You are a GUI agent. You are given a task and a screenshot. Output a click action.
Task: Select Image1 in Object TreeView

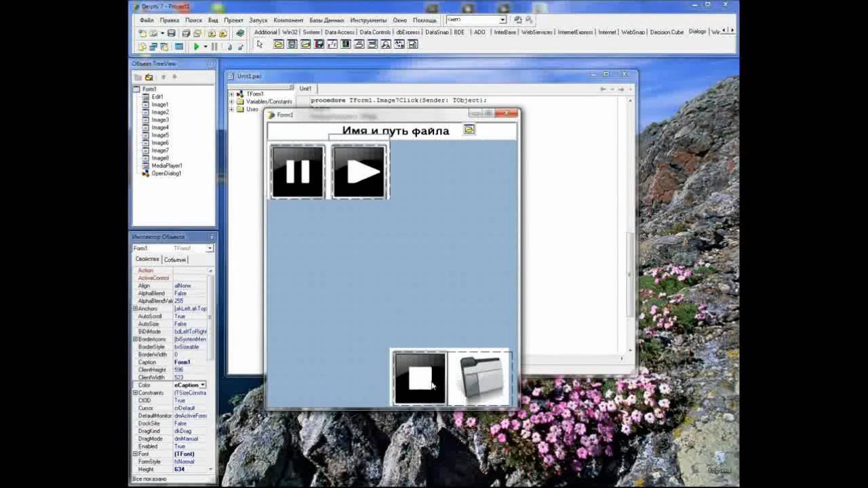coord(160,104)
